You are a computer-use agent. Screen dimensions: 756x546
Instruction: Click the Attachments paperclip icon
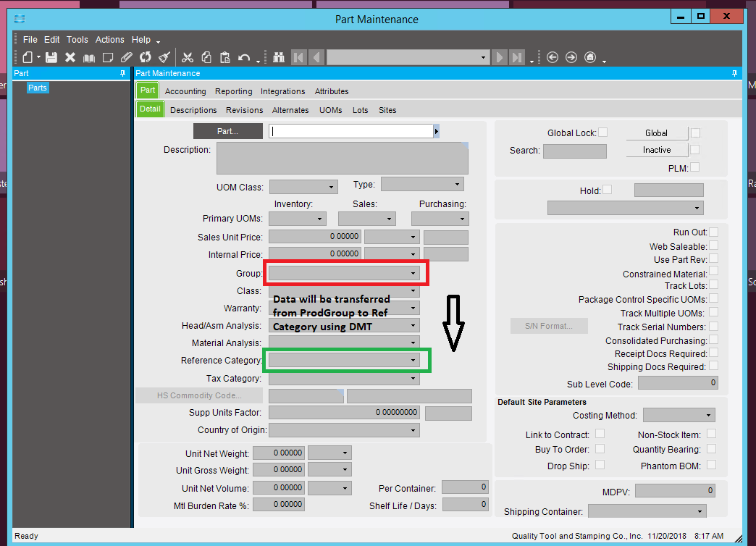127,57
